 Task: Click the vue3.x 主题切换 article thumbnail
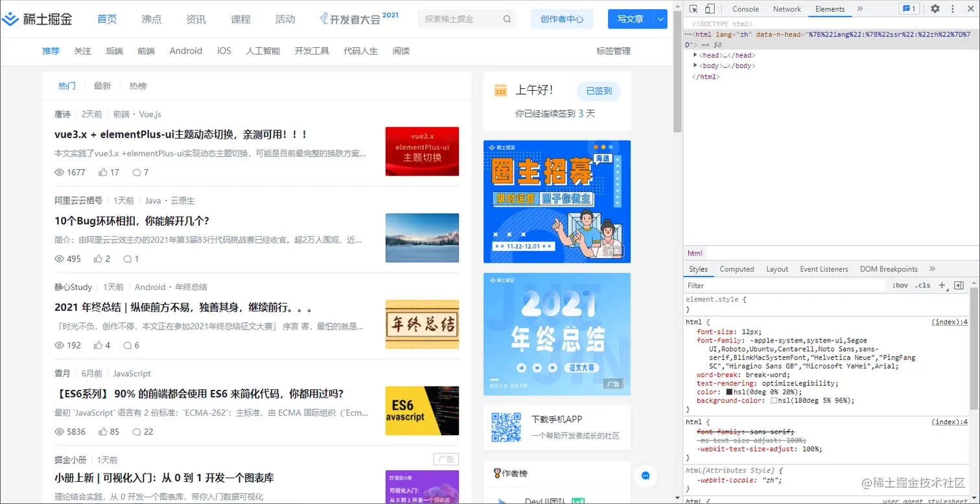click(422, 151)
